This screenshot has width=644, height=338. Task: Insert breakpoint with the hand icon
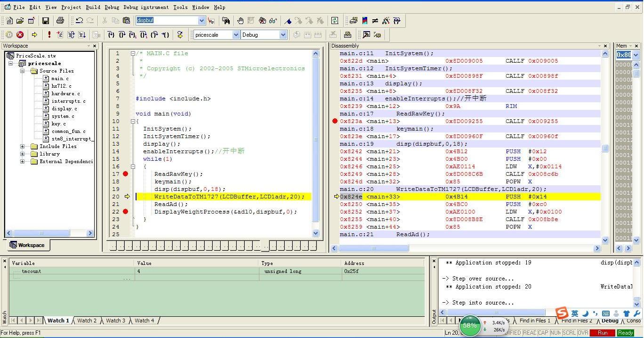[x=241, y=21]
